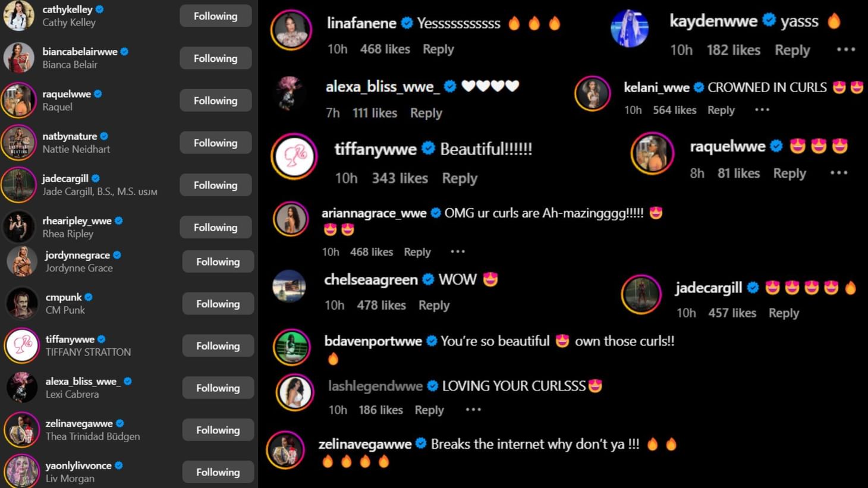This screenshot has width=868, height=488.
Task: Click tiffanywwe's pink avatar in comments
Action: [294, 156]
